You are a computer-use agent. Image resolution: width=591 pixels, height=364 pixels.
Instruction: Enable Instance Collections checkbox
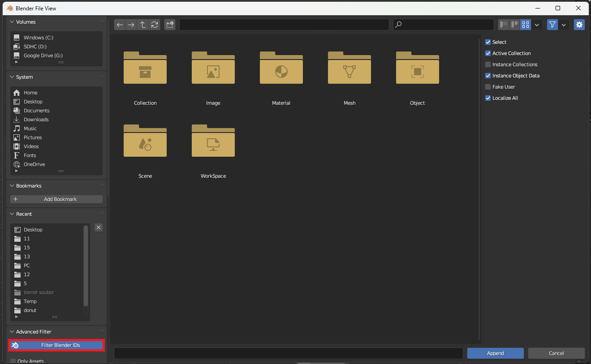coord(488,64)
